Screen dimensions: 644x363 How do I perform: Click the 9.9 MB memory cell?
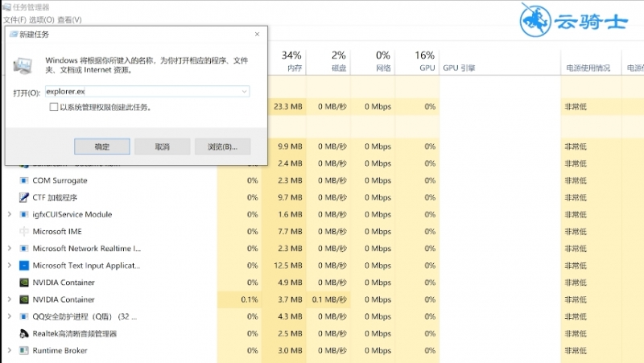[287, 146]
